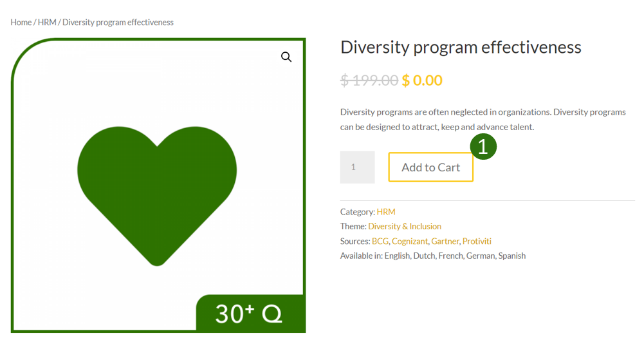Click the magnifying glass zoom icon
The height and width of the screenshot is (351, 644).
[x=286, y=57]
